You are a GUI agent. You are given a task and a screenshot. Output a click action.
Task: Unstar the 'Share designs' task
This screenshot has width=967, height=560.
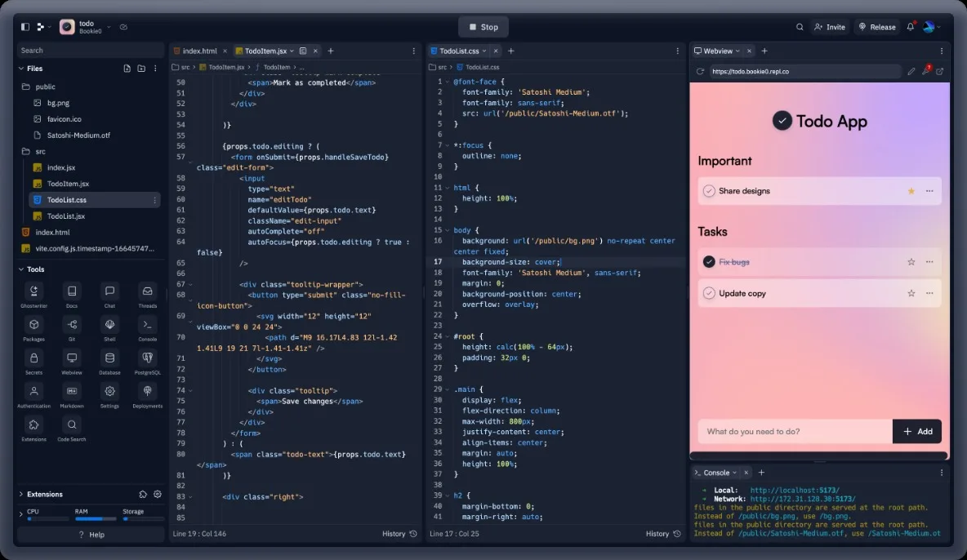coord(911,191)
